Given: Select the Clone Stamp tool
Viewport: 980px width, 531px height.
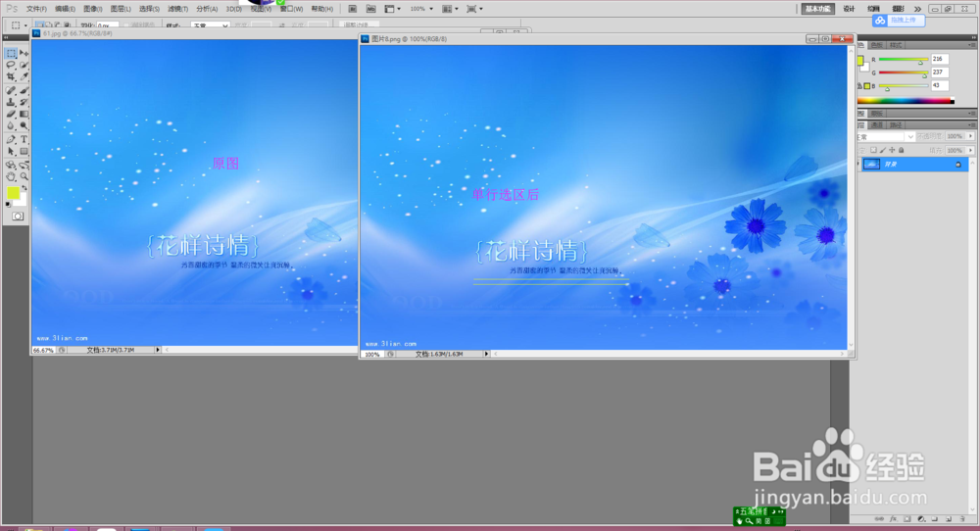Looking at the screenshot, I should click(11, 103).
